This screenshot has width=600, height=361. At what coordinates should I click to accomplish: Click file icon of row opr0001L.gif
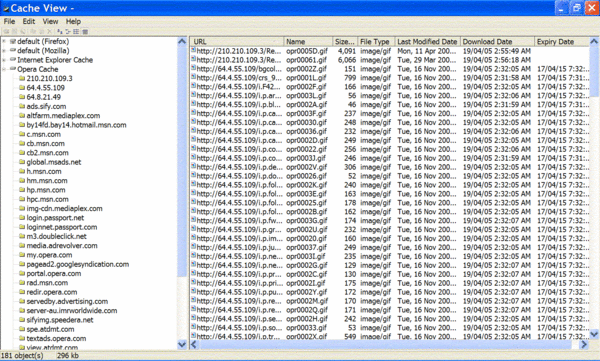point(194,77)
